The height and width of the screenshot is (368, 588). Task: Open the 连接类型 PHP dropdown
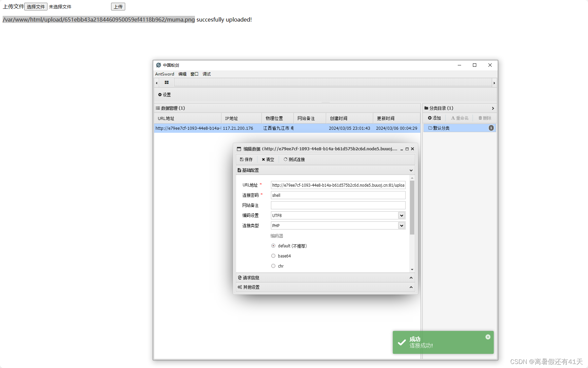[401, 225]
